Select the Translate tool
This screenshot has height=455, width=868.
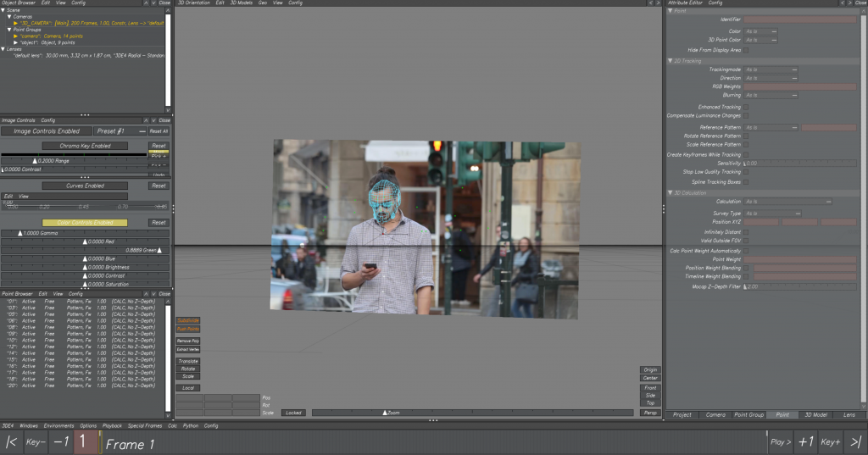pyautogui.click(x=187, y=361)
